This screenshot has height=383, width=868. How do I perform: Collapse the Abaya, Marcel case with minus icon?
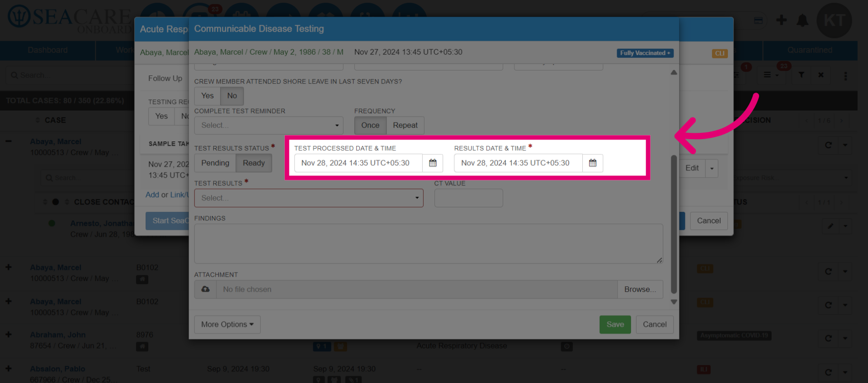9,141
